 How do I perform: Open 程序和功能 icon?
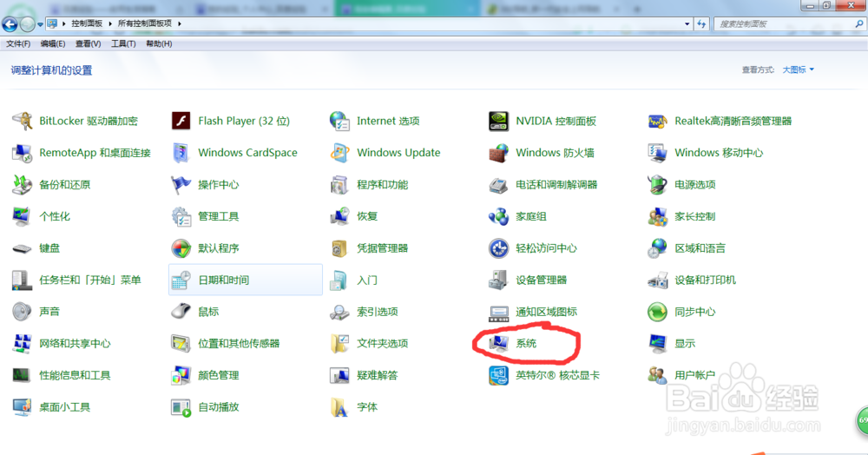(x=339, y=184)
